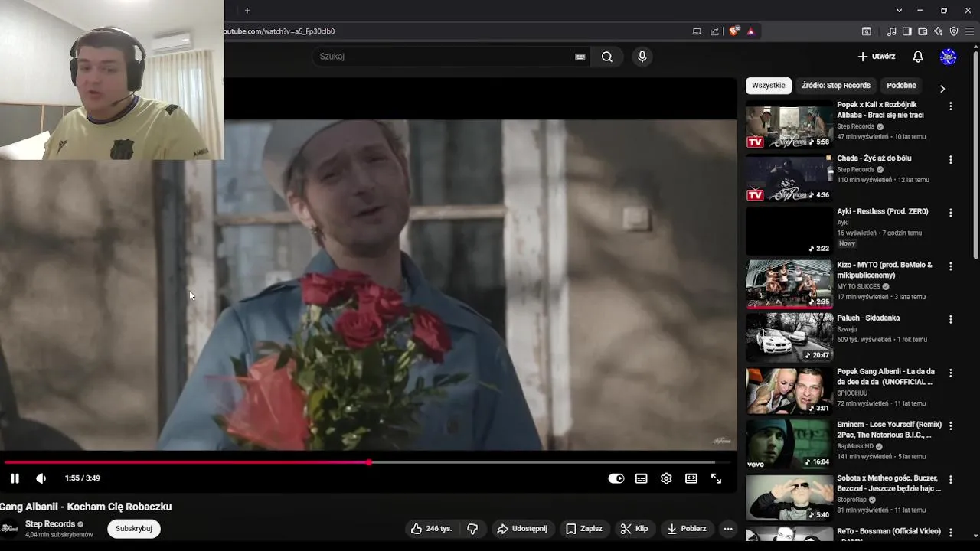Screen dimensions: 980x551
Task: Select the Wszystkie filter chip
Action: pyautogui.click(x=769, y=86)
